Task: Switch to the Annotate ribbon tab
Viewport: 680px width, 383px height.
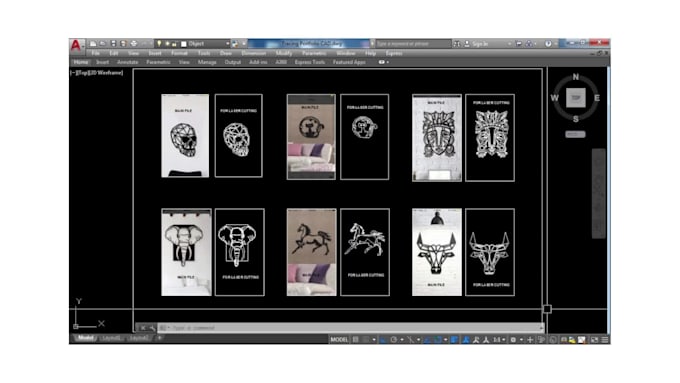Action: pos(128,62)
